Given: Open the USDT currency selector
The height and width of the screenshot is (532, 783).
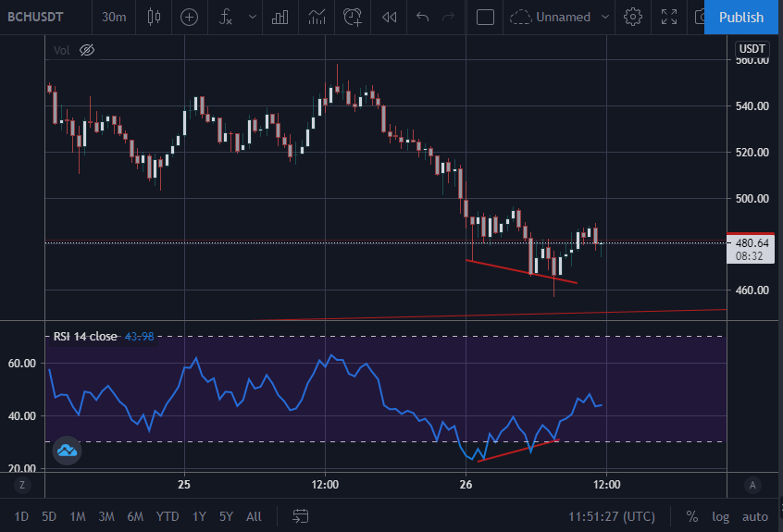Looking at the screenshot, I should pos(752,49).
